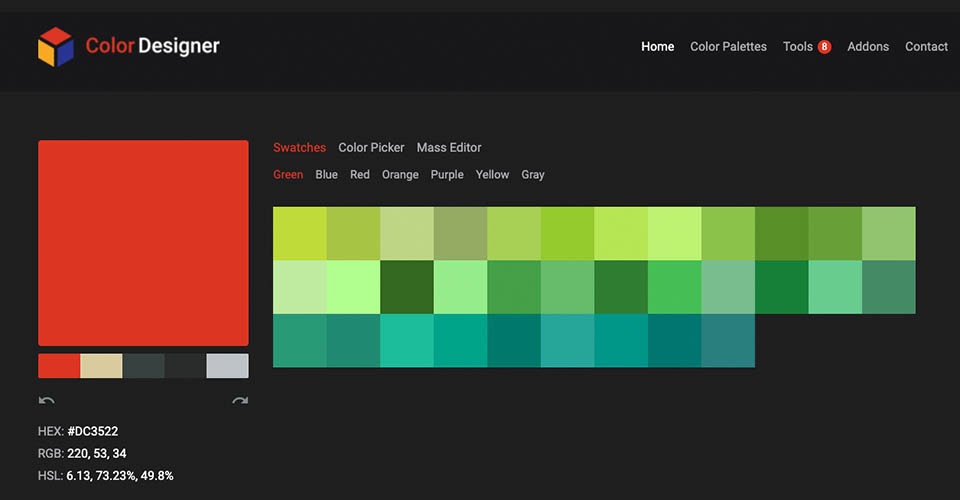Click the HEX value #DC3522
Image resolution: width=960 pixels, height=500 pixels.
(x=92, y=432)
